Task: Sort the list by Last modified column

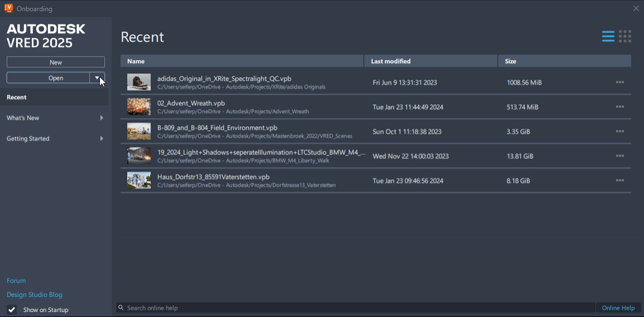Action: point(431,61)
